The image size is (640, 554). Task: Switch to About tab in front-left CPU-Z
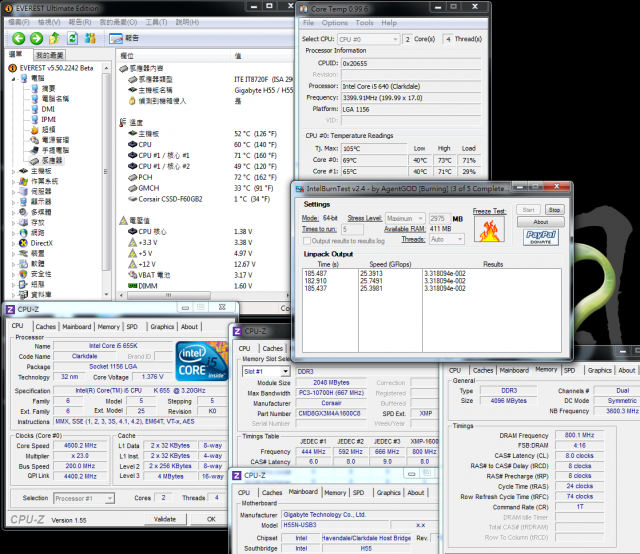point(189,327)
